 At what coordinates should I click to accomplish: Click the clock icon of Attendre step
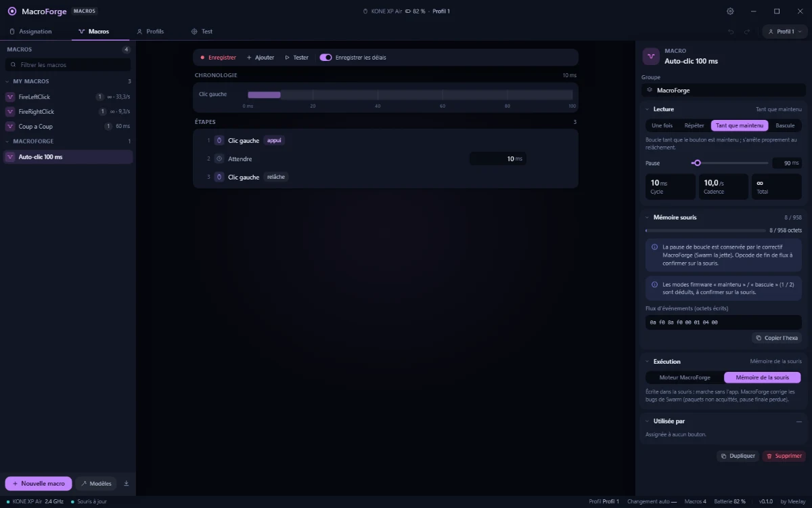tap(219, 159)
